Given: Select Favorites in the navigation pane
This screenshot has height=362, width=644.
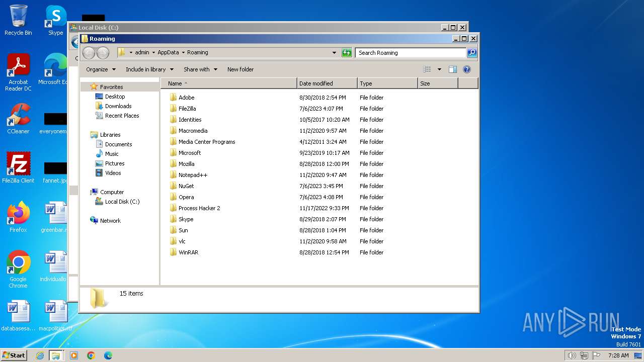Looking at the screenshot, I should tap(111, 87).
